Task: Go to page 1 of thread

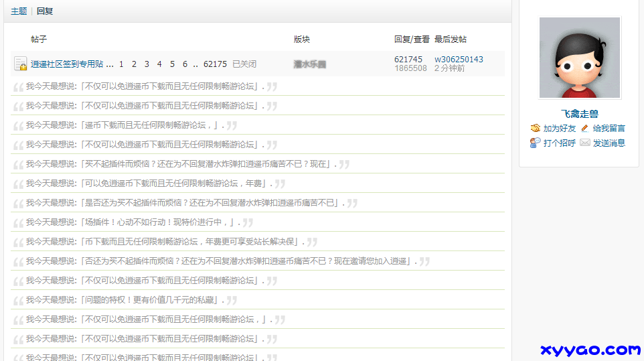Action: pos(121,64)
